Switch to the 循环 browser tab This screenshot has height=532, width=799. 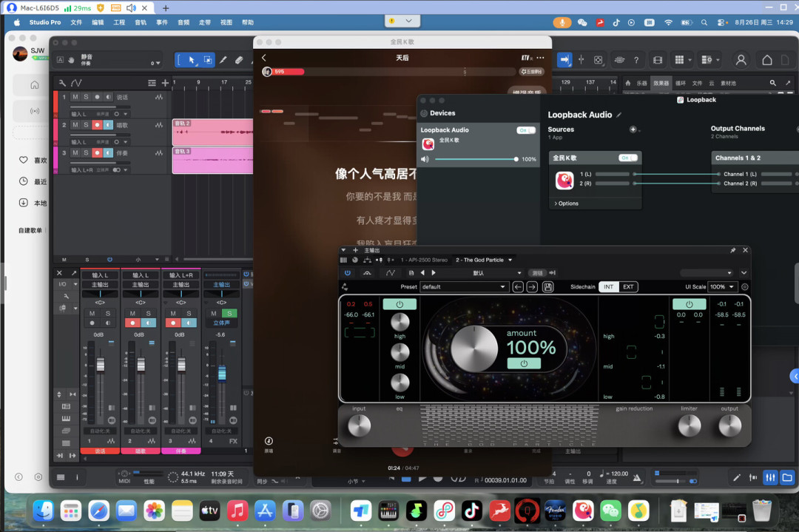coord(681,83)
